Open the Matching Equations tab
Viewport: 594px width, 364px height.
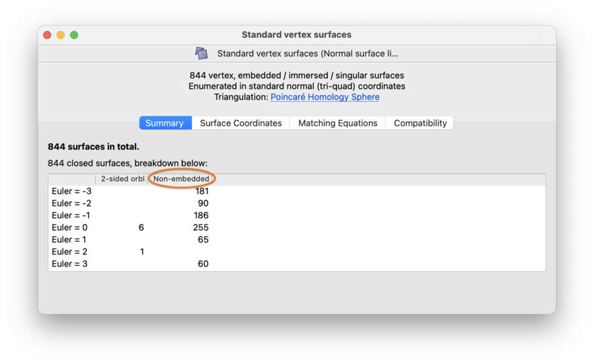coord(337,123)
